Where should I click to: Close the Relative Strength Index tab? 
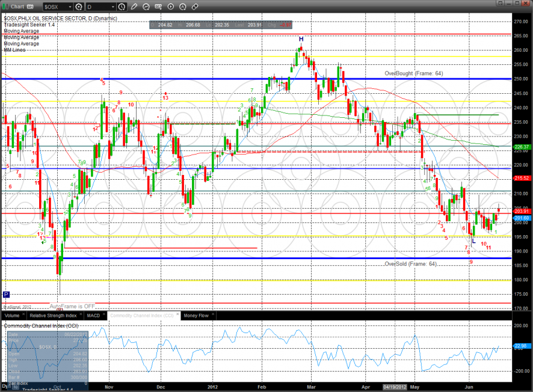click(x=81, y=314)
